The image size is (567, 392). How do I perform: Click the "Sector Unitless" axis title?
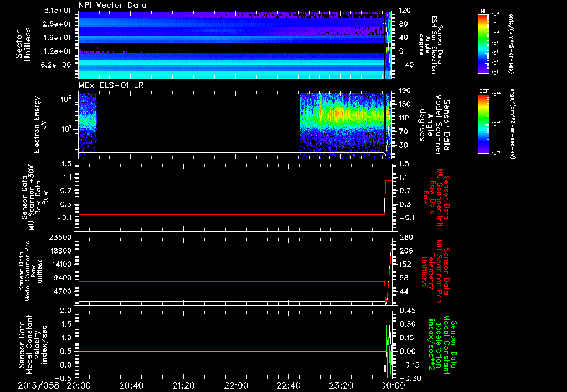tap(23, 44)
